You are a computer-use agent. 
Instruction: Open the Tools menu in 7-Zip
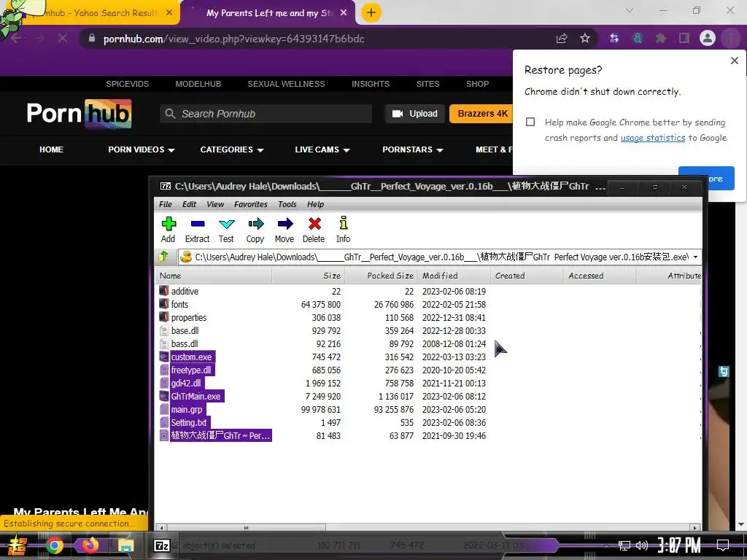point(287,204)
